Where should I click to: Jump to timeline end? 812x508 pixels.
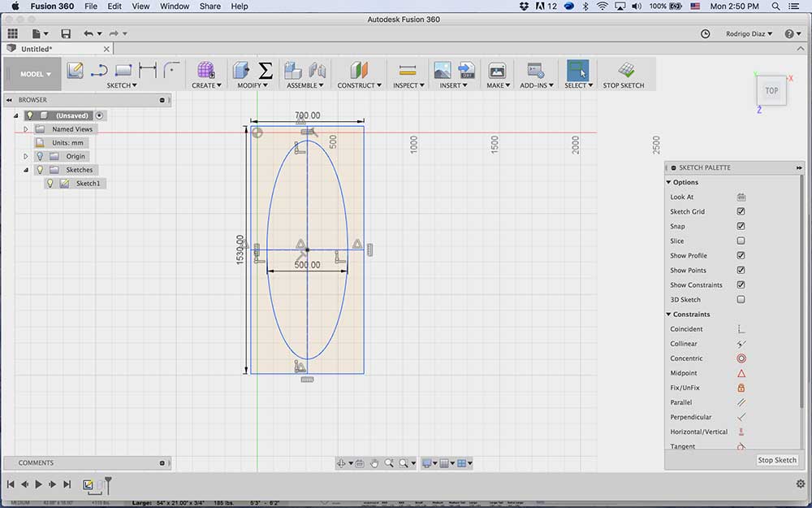67,484
